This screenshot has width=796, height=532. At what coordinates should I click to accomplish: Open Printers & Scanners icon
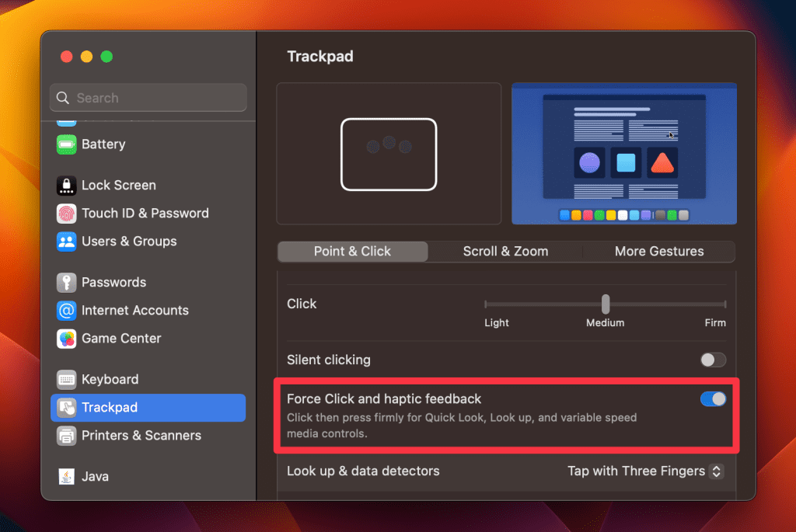(67, 436)
